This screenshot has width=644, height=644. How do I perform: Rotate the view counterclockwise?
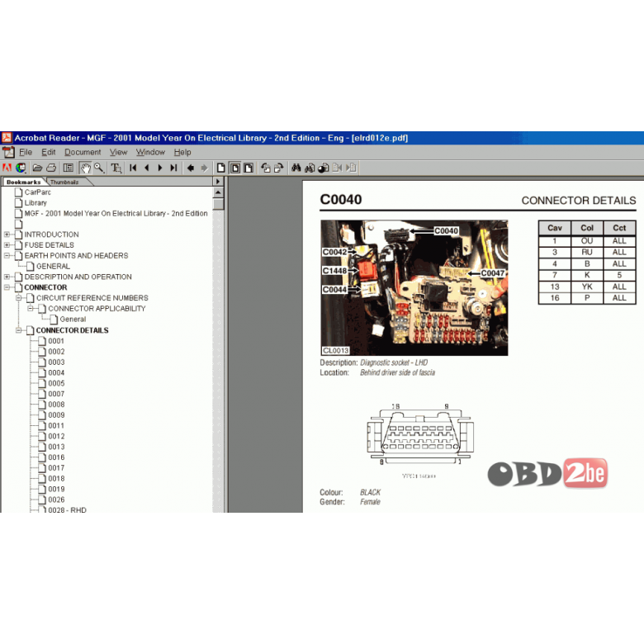[266, 168]
